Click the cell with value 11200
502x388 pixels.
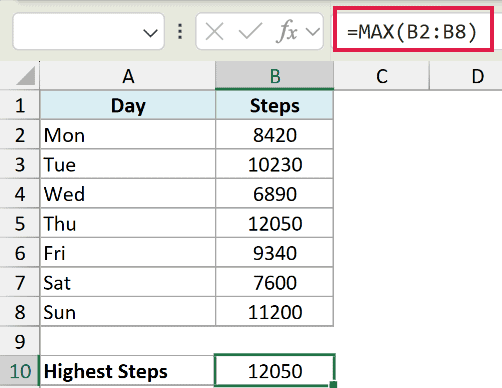275,312
